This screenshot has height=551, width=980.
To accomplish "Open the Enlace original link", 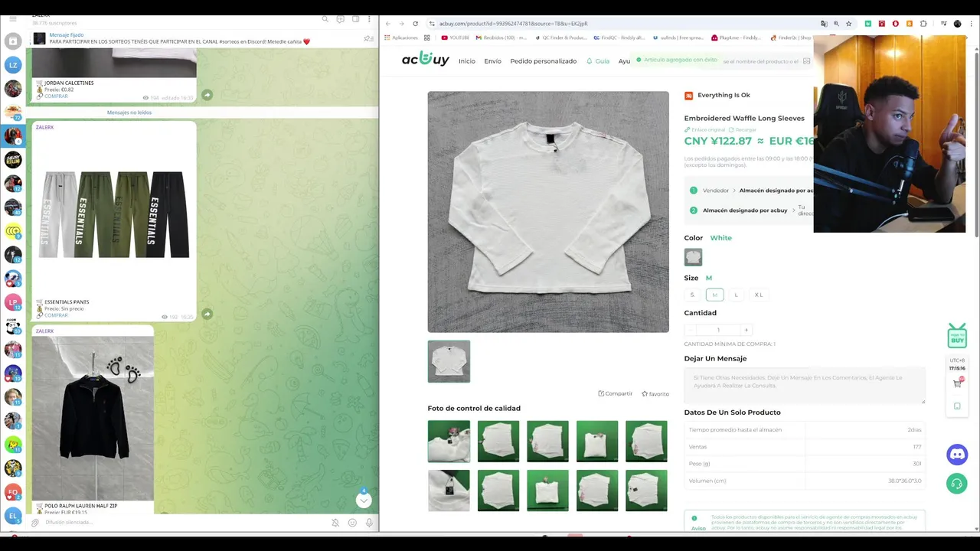I will click(x=704, y=130).
